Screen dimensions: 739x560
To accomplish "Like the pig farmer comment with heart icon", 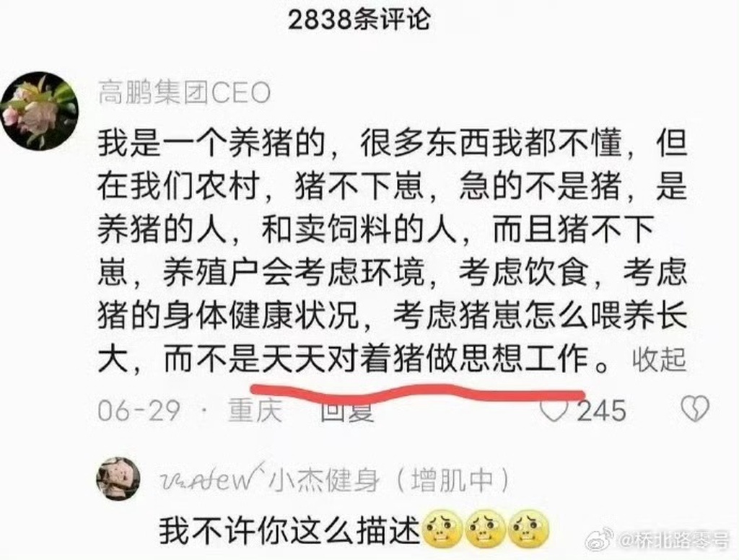I will point(554,410).
